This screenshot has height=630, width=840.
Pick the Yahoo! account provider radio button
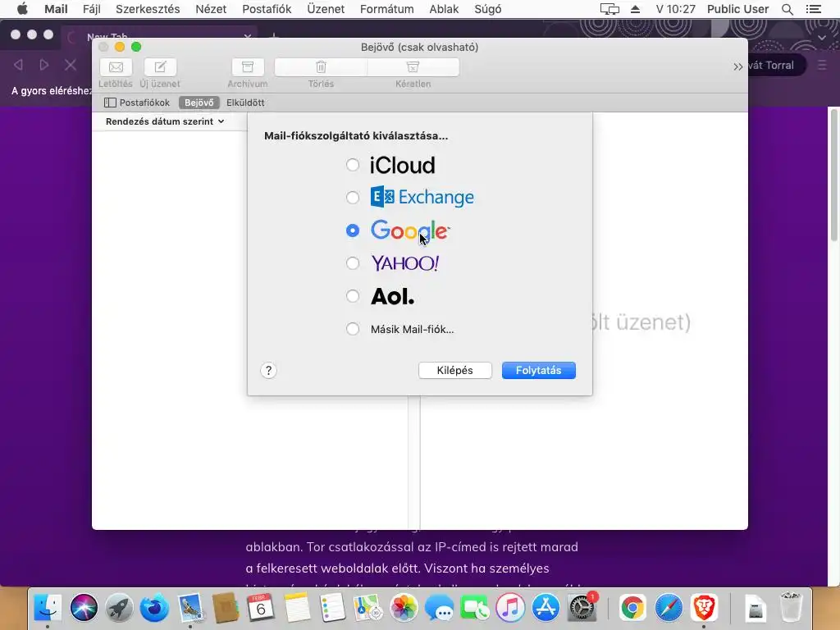(353, 263)
